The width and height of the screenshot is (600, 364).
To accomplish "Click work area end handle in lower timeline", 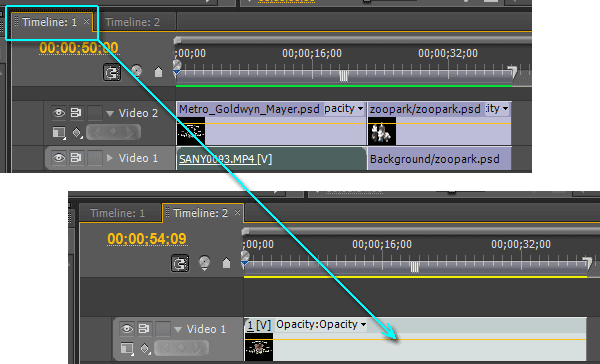I will 587,262.
